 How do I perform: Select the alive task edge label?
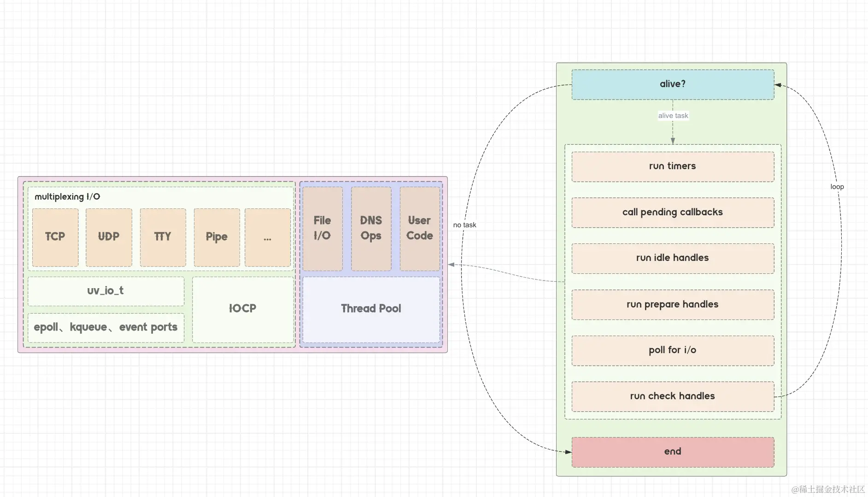tap(673, 116)
